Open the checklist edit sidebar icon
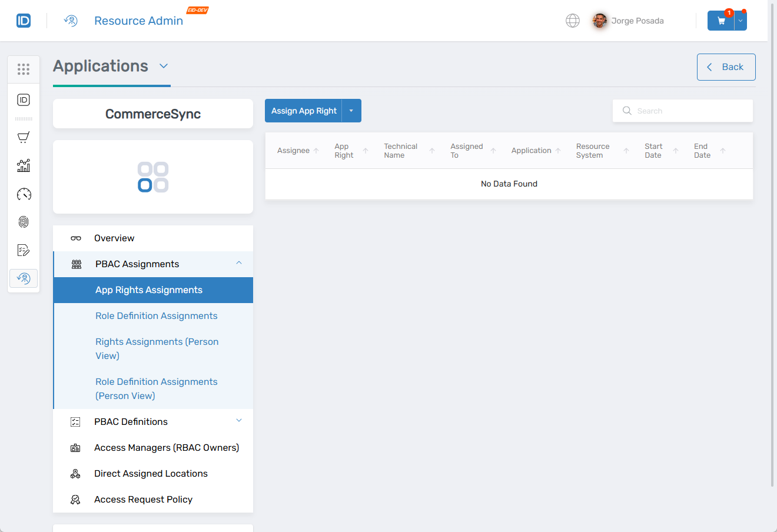 [x=24, y=250]
